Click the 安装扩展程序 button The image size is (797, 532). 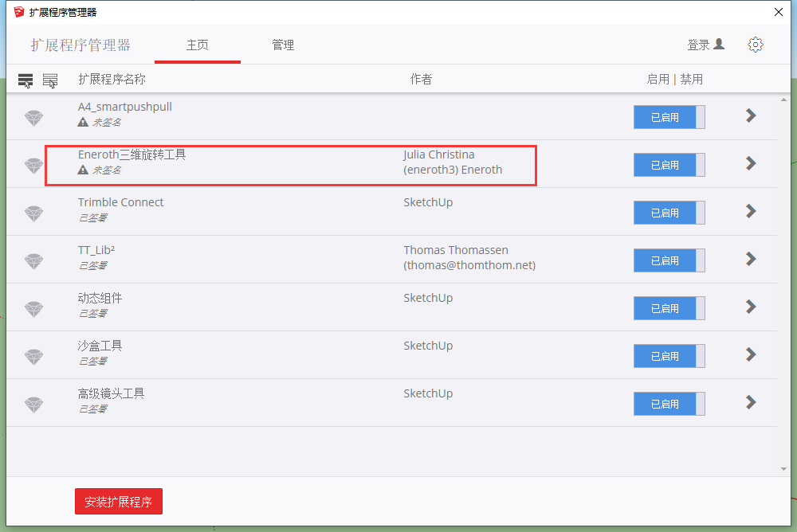tap(119, 502)
